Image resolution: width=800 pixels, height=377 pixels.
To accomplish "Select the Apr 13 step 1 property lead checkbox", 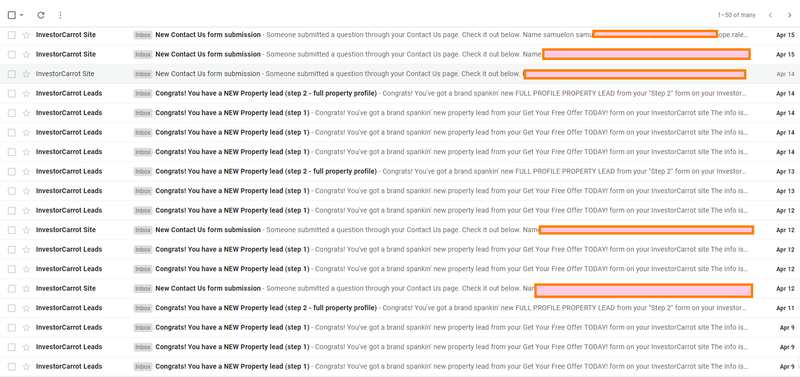I will click(x=12, y=191).
